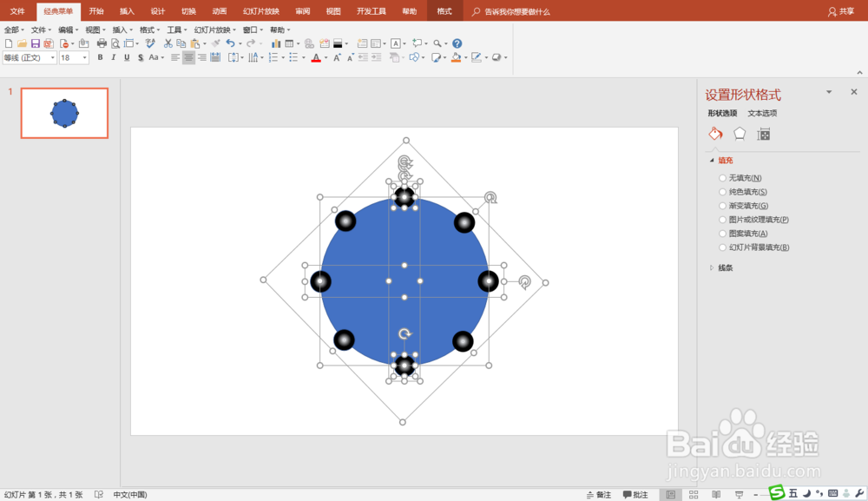Collapse the ribbon with the small arrow

(x=859, y=73)
